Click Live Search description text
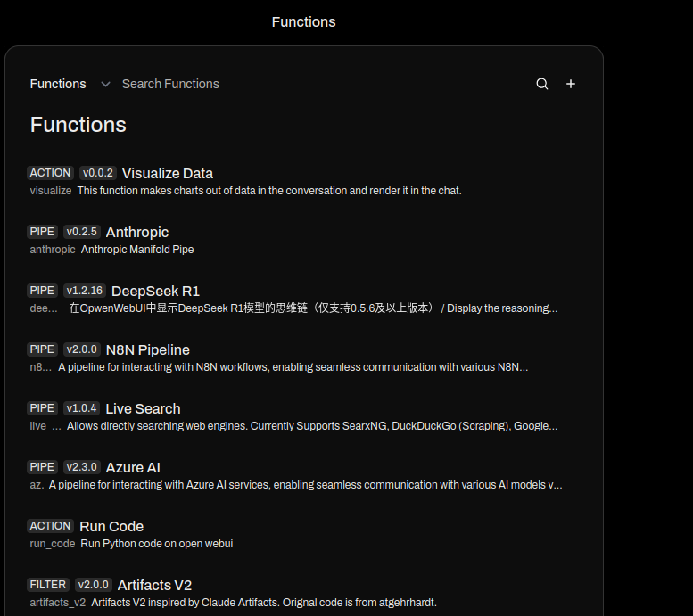The image size is (693, 616). click(x=312, y=426)
